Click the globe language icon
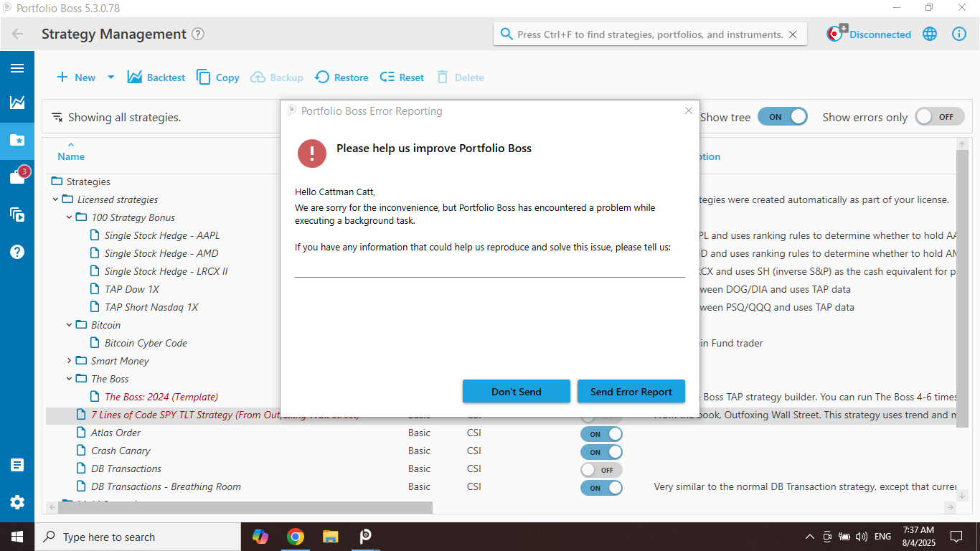Image resolution: width=980 pixels, height=551 pixels. coord(930,34)
